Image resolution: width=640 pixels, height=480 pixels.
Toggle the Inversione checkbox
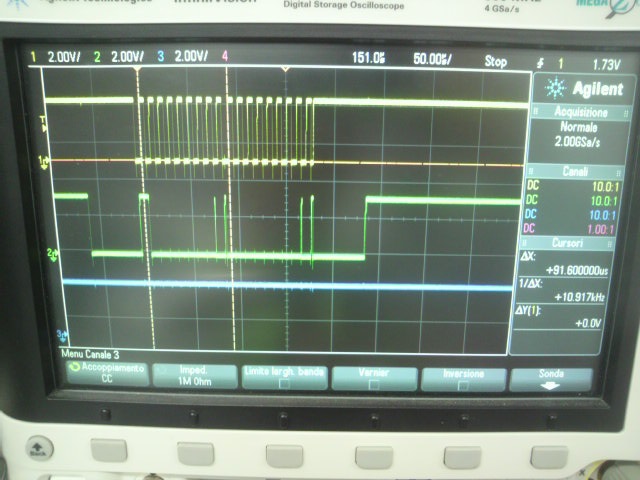[462, 385]
